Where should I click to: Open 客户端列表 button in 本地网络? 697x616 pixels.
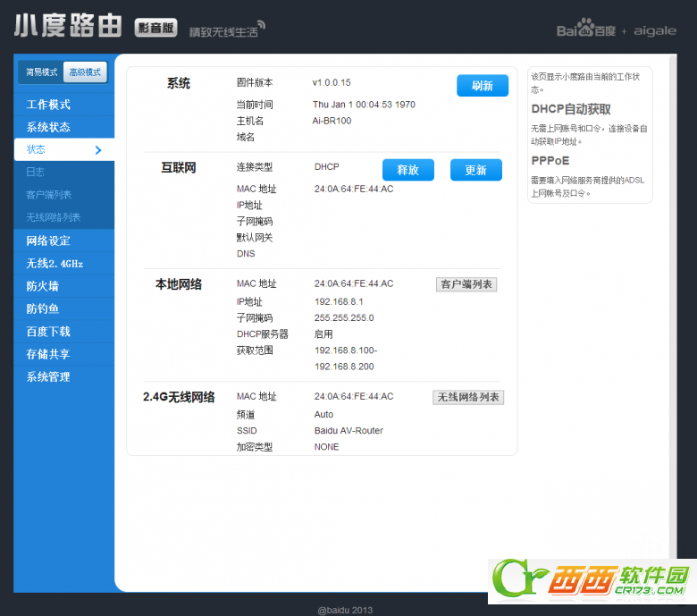[x=466, y=284]
